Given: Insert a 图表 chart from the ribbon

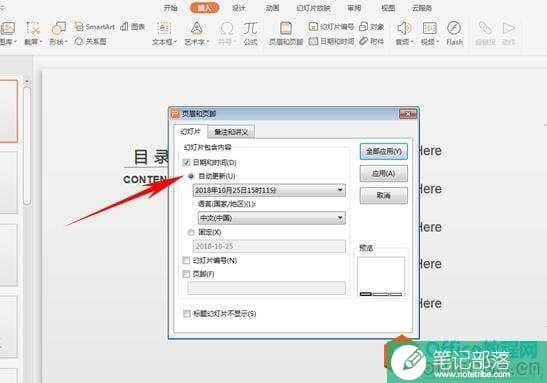Looking at the screenshot, I should 133,27.
